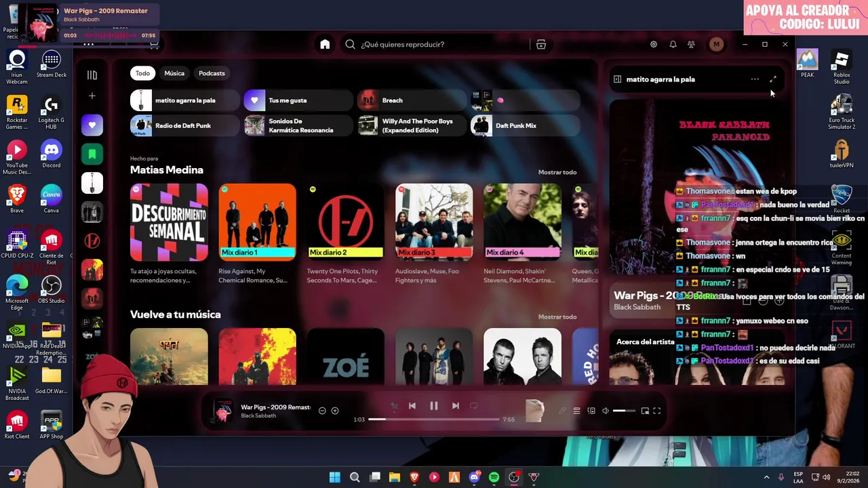Adjust the volume slider
This screenshot has height=488, width=868.
(x=625, y=411)
